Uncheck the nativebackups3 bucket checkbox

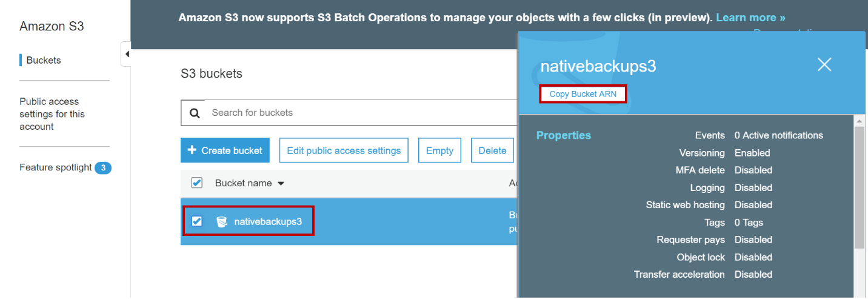(x=196, y=221)
